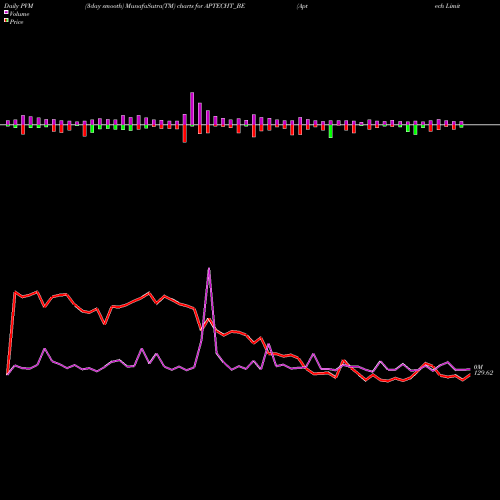The image size is (500, 500).
Task: Click the Volume legend color swatch
Action: (6, 12)
